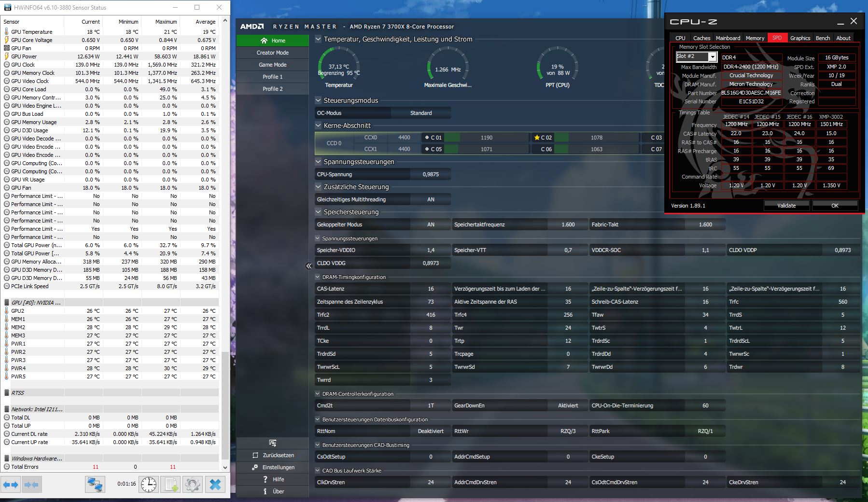Click HWiNFO sensor list vertical scrollbar thumb
Screen dimensions: 868x502
point(225,405)
